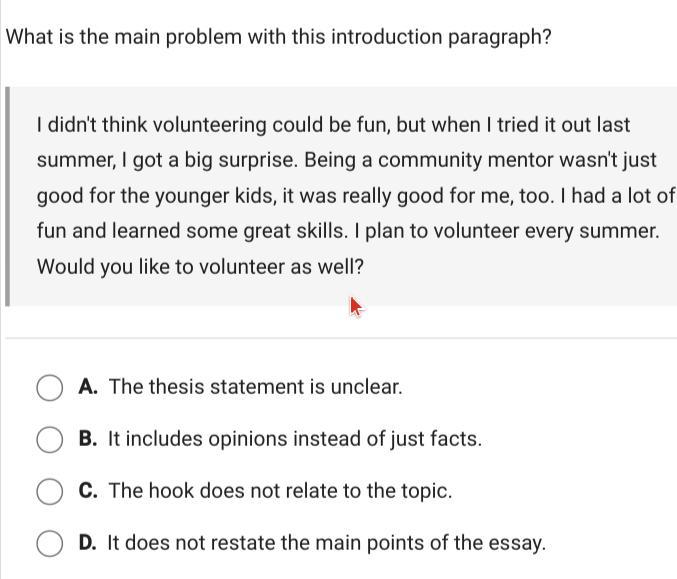Click the bold letter B. label
This screenshot has height=579, width=677.
click(88, 439)
